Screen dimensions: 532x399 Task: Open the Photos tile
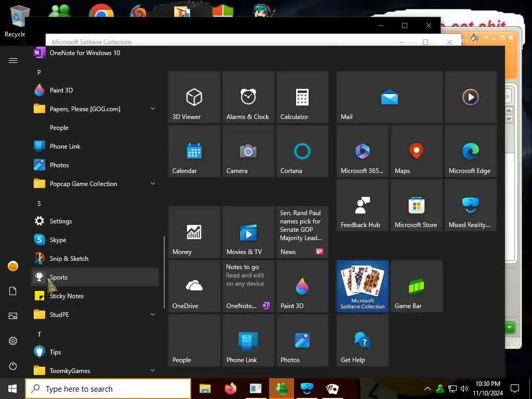click(x=302, y=340)
